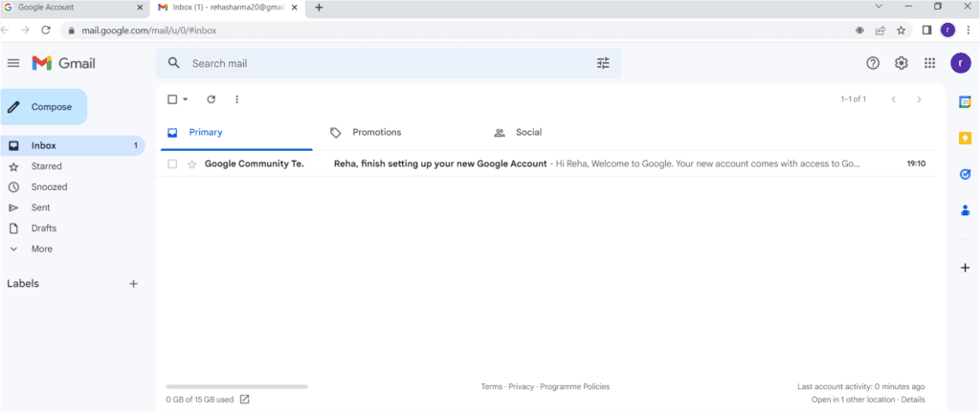Open storage management external link icon
The height and width of the screenshot is (412, 980).
tap(245, 400)
